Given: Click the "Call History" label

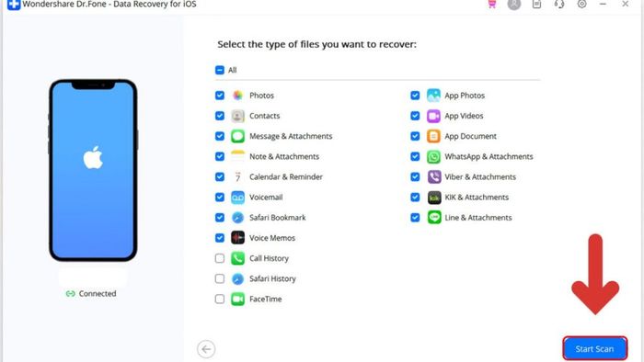Looking at the screenshot, I should 269,258.
